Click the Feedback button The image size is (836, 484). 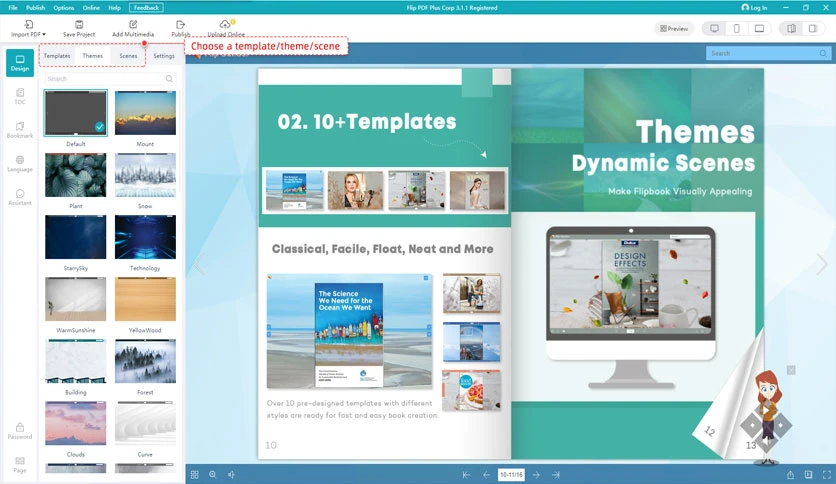point(146,7)
